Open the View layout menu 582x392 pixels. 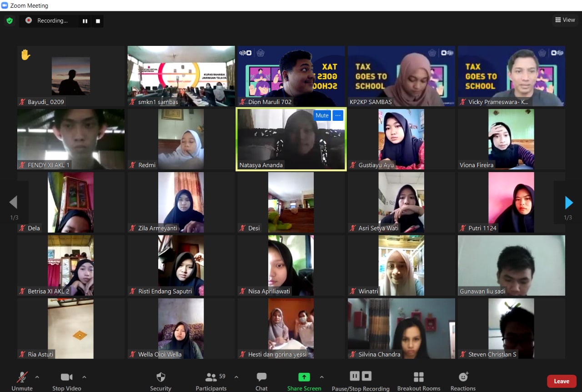coord(565,20)
